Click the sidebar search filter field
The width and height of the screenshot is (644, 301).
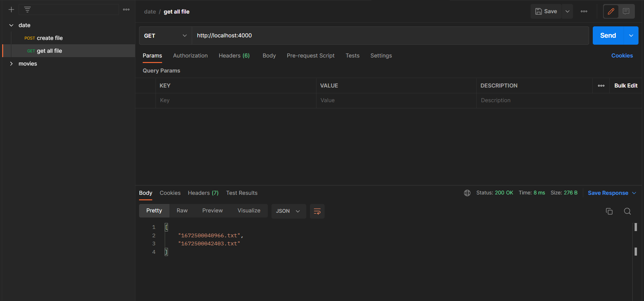[x=69, y=10]
